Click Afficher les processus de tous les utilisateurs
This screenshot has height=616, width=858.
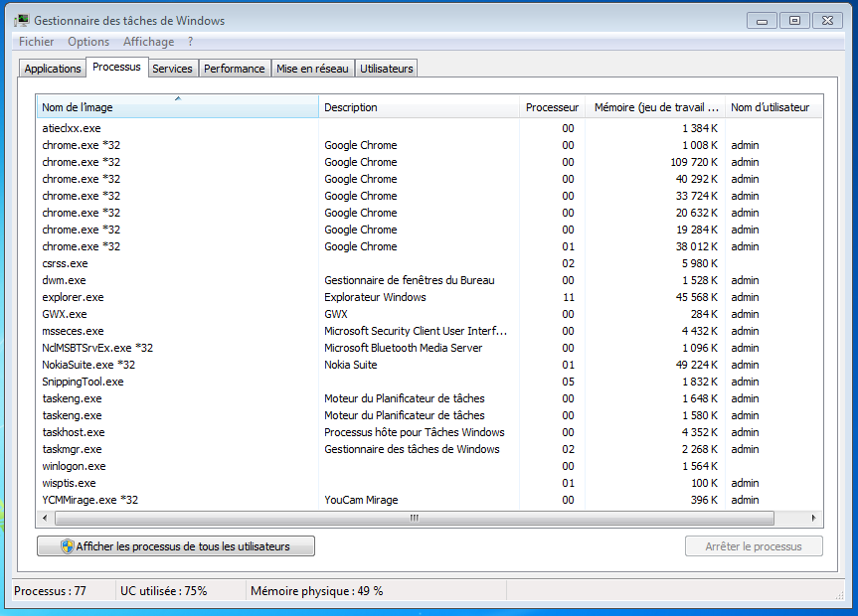click(176, 546)
